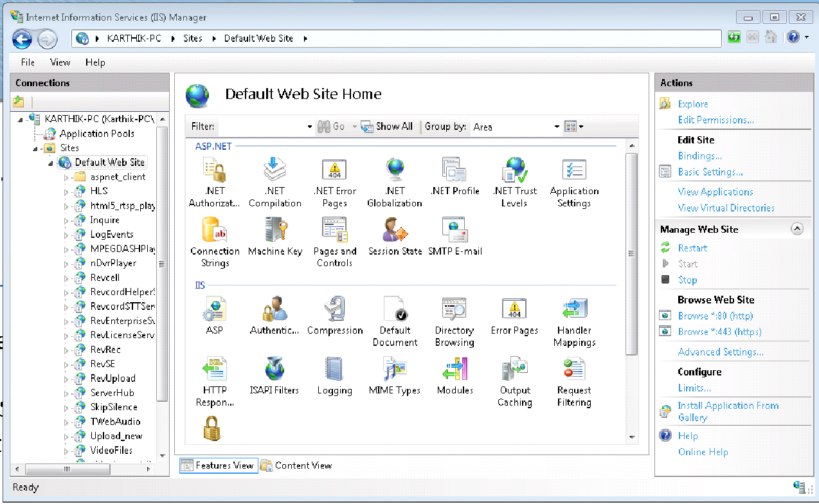This screenshot has height=504, width=819.
Task: Open Basic Settings link
Action: click(710, 172)
